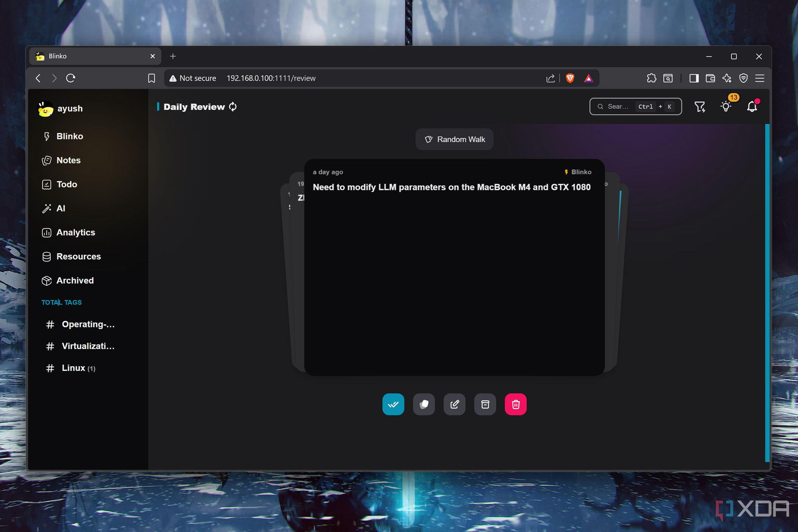The width and height of the screenshot is (798, 532).
Task: Click the Blinko label on the note card
Action: coord(578,172)
